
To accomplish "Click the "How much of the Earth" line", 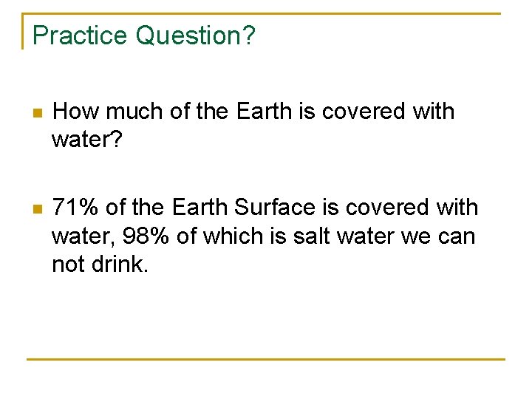I will click(x=253, y=111).
